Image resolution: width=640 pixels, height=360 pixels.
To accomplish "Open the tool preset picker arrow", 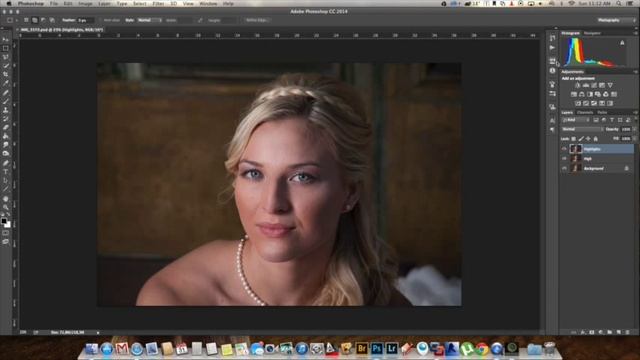I will (16, 20).
